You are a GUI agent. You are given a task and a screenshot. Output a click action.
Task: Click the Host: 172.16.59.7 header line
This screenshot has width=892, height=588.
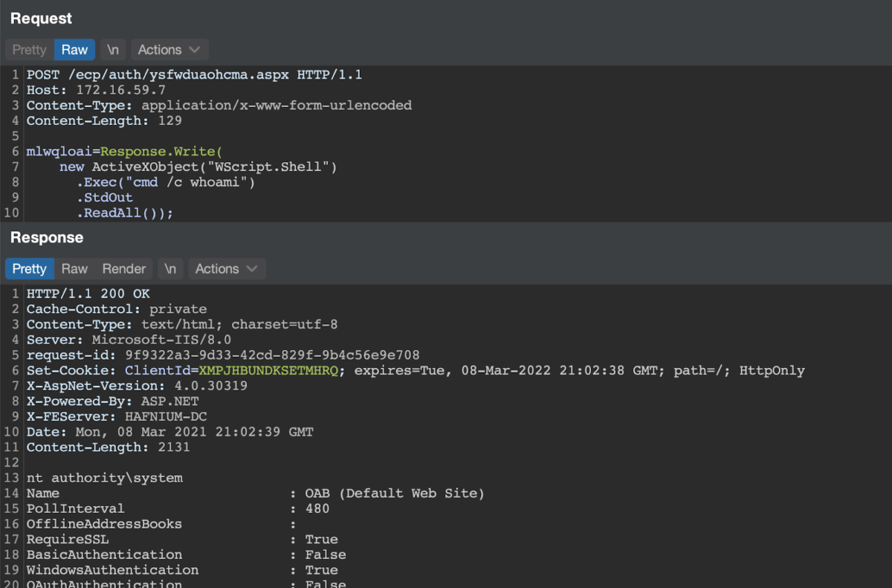(96, 90)
